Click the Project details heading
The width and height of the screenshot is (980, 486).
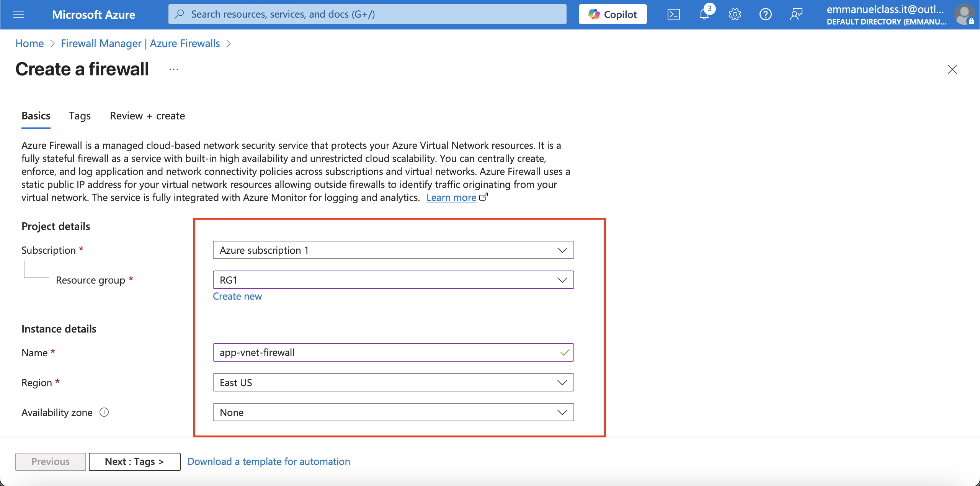[56, 226]
